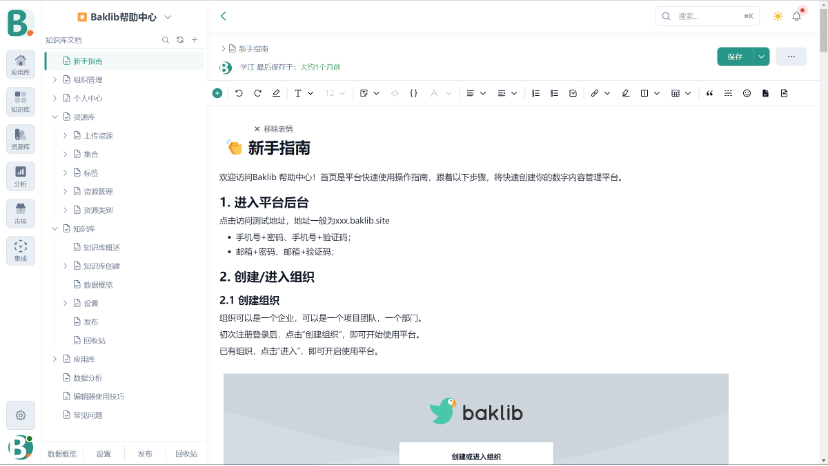Switch to the 数据概览 bottom tab
This screenshot has width=828, height=466.
click(62, 454)
